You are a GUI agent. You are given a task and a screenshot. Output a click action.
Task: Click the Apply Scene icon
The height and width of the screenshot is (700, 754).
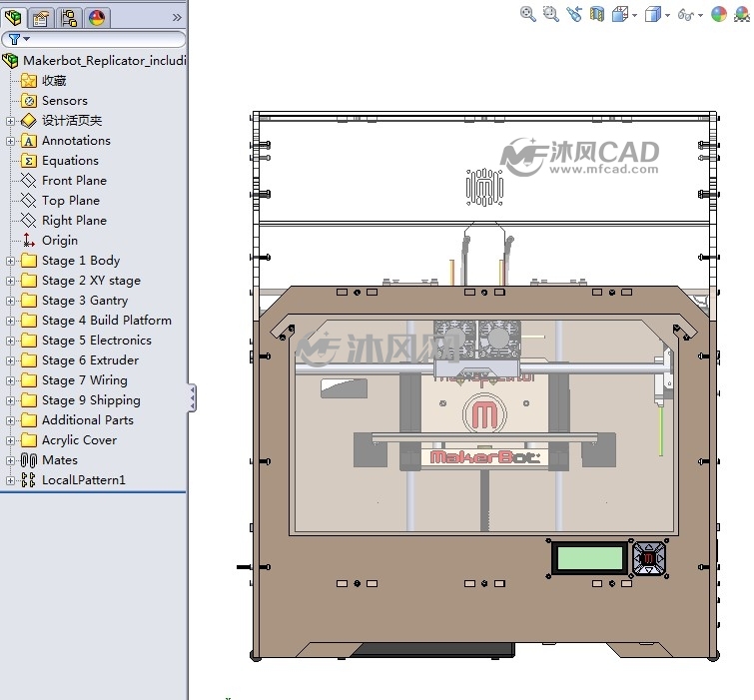point(742,14)
